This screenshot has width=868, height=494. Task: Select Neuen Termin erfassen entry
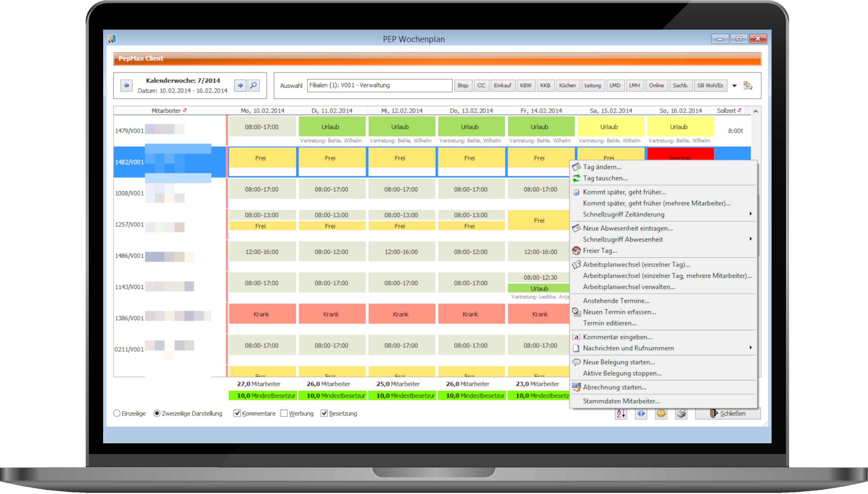pyautogui.click(x=664, y=312)
